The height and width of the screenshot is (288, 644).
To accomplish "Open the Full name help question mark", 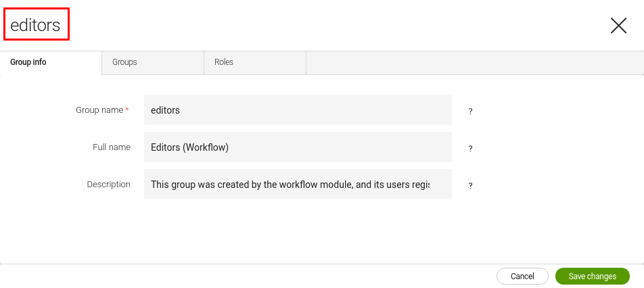I will [470, 149].
